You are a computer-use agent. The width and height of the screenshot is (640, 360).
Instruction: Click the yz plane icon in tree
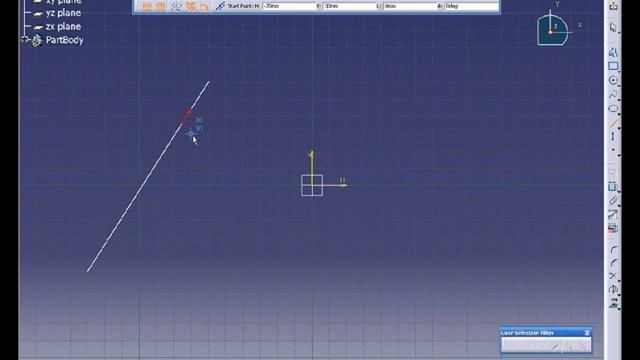pos(38,13)
